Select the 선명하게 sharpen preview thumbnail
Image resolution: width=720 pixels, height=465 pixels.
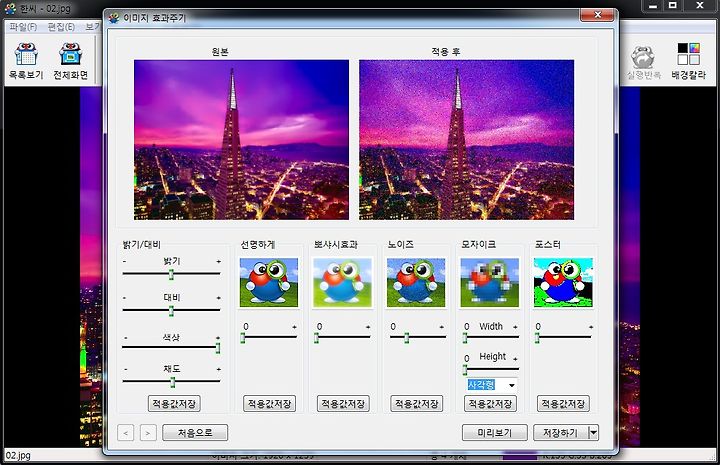point(269,282)
